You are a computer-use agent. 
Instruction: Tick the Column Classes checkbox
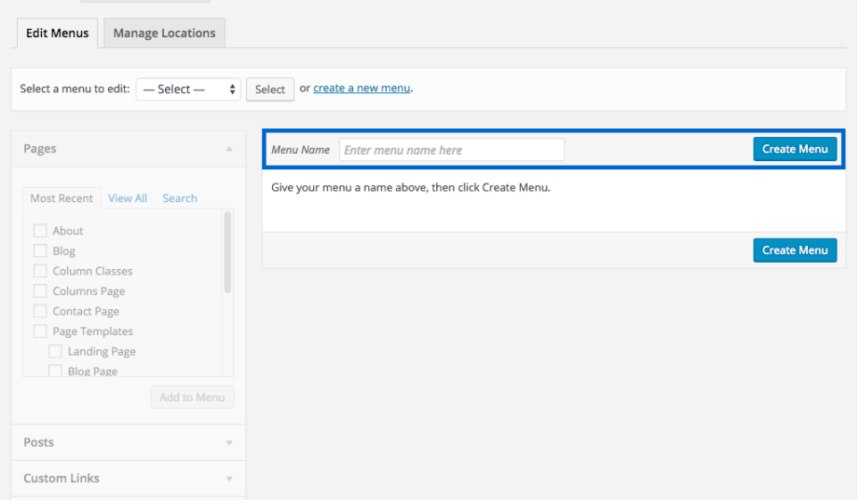tap(40, 271)
